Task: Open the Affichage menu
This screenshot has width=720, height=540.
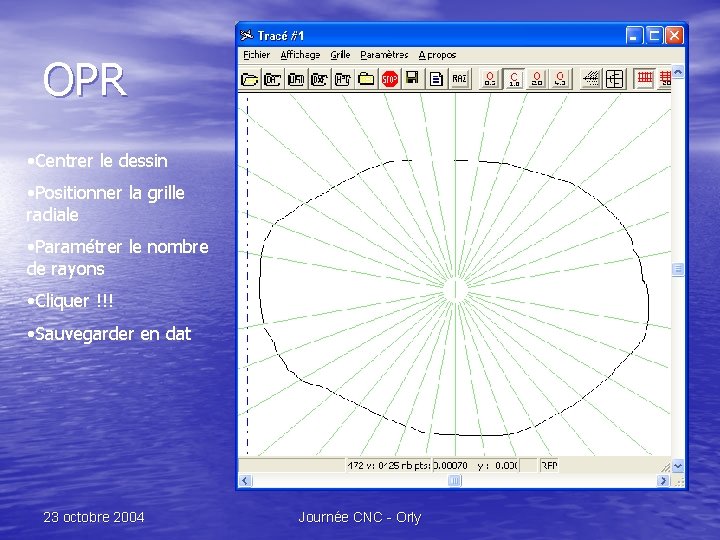Action: 300,55
